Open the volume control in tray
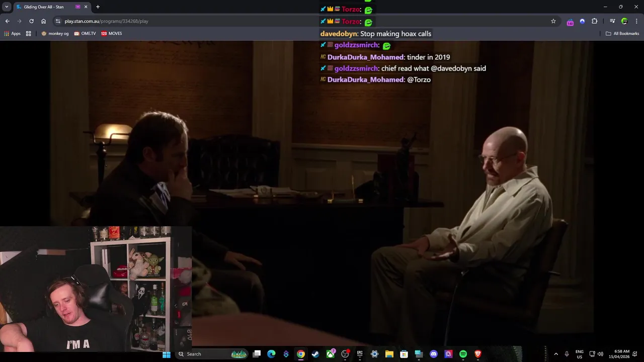Screen dimensions: 644x362 (x=600, y=354)
